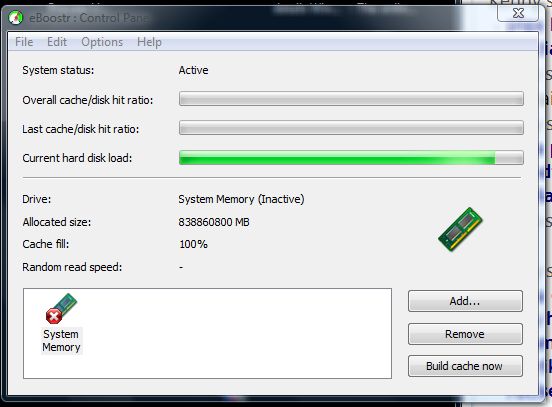Click the eBoostr app icon in title bar
The image size is (552, 407).
pos(15,18)
